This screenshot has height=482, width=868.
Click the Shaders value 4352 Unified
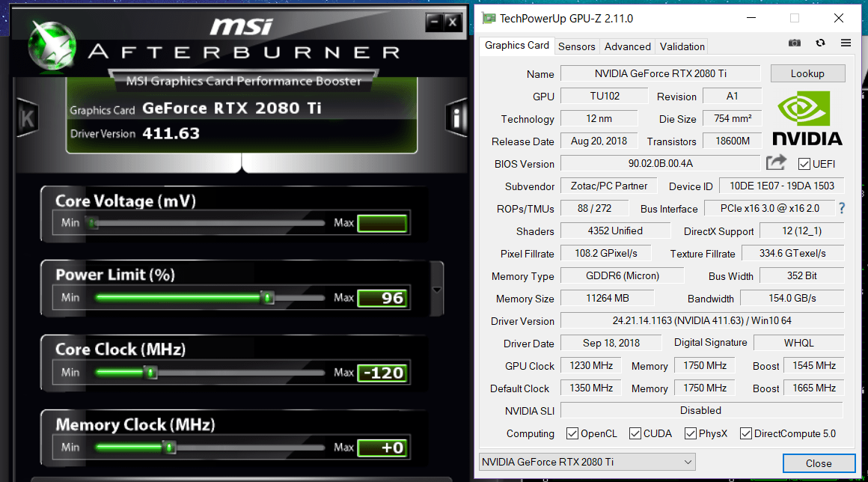[x=615, y=231]
